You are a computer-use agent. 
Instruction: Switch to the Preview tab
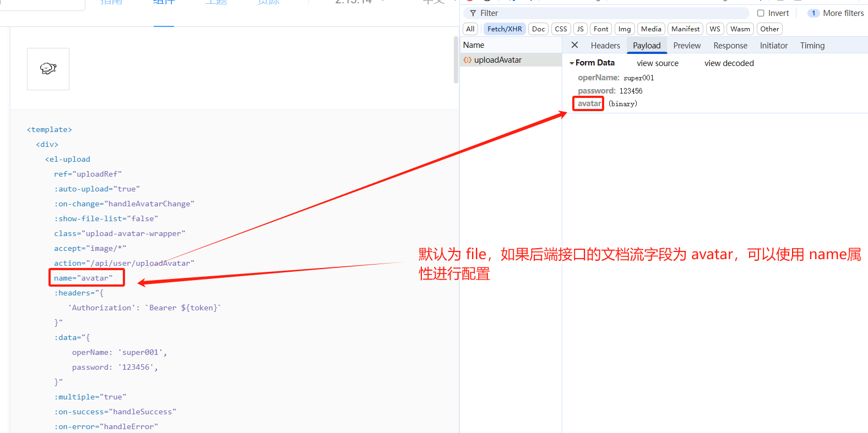[687, 46]
